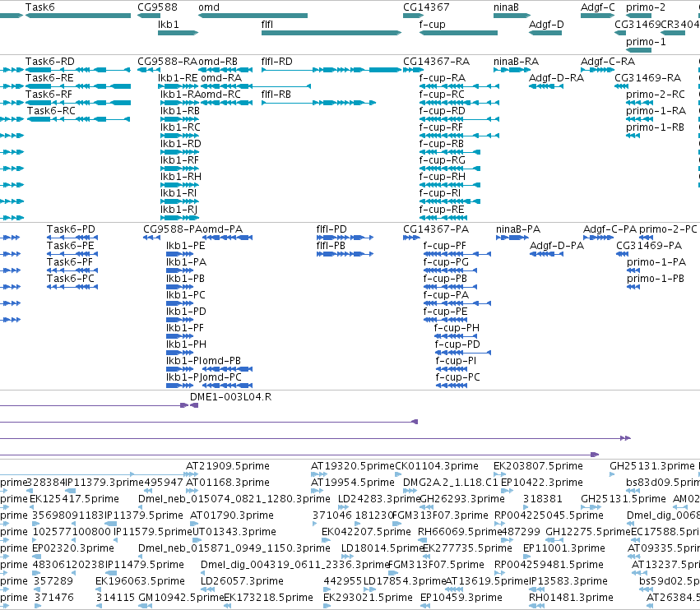Click EST EP10459.3prime

[x=425, y=606]
